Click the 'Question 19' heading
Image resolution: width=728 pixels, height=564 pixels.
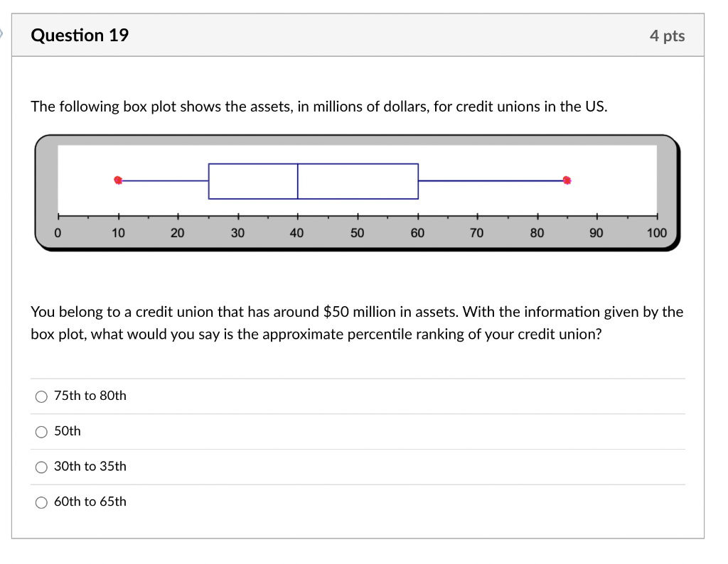tap(80, 35)
